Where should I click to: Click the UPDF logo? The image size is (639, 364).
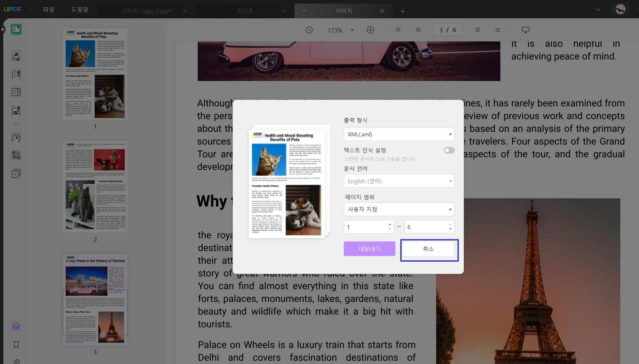click(x=12, y=9)
